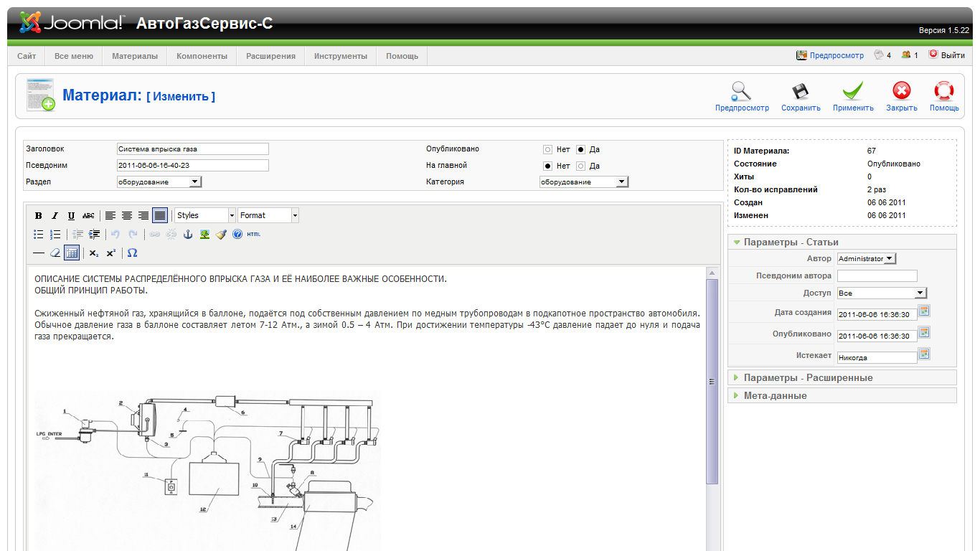Insert an anchor

[x=188, y=234]
